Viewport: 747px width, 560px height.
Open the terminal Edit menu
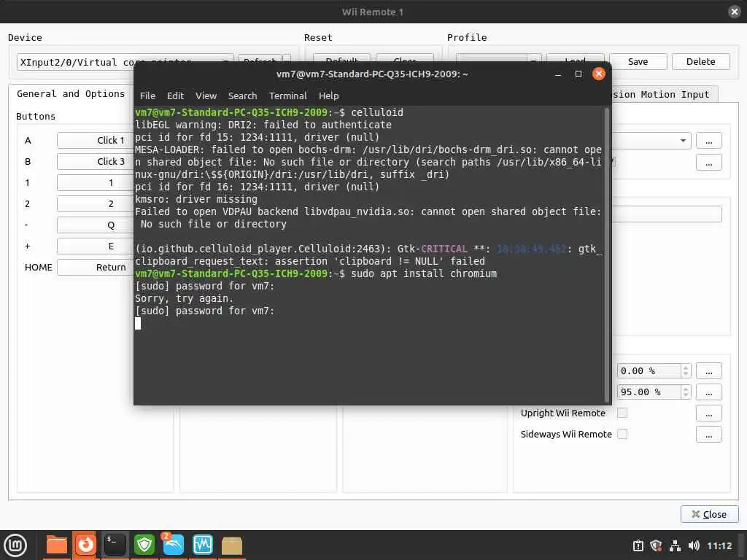175,96
